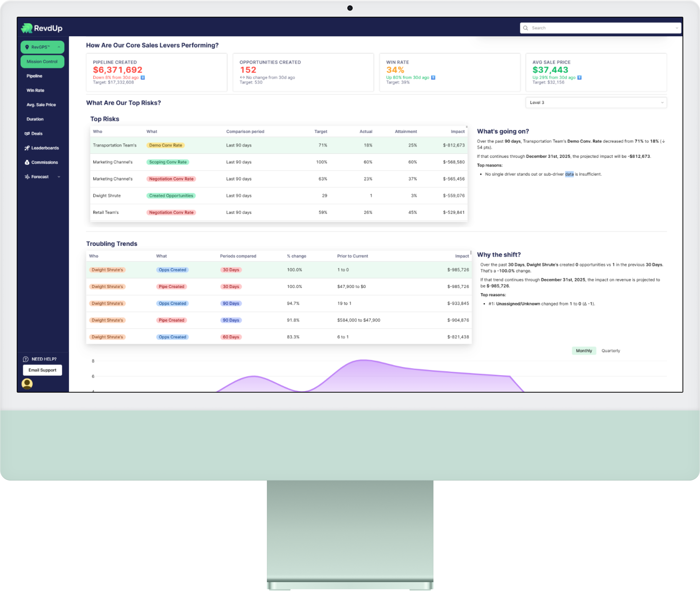The image size is (700, 591).
Task: Click the Top Risks table scrollbar
Action: point(467,127)
